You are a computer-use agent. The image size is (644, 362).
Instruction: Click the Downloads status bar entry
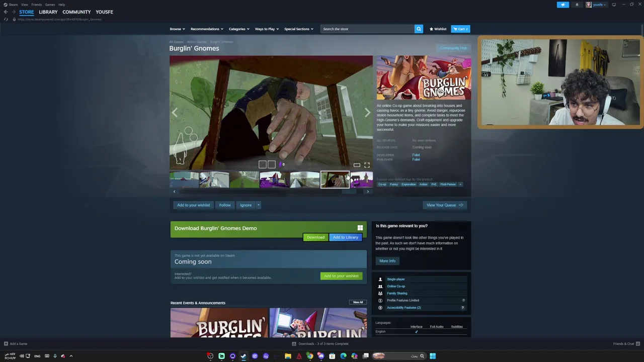[x=320, y=344]
